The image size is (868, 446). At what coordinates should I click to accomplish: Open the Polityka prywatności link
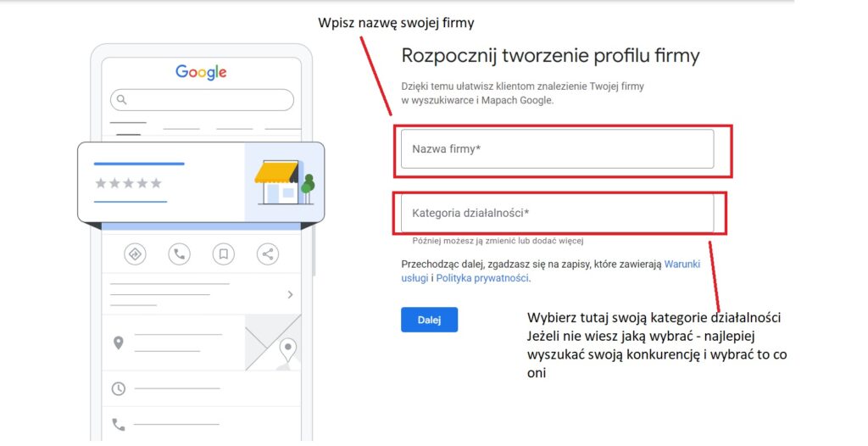[482, 278]
